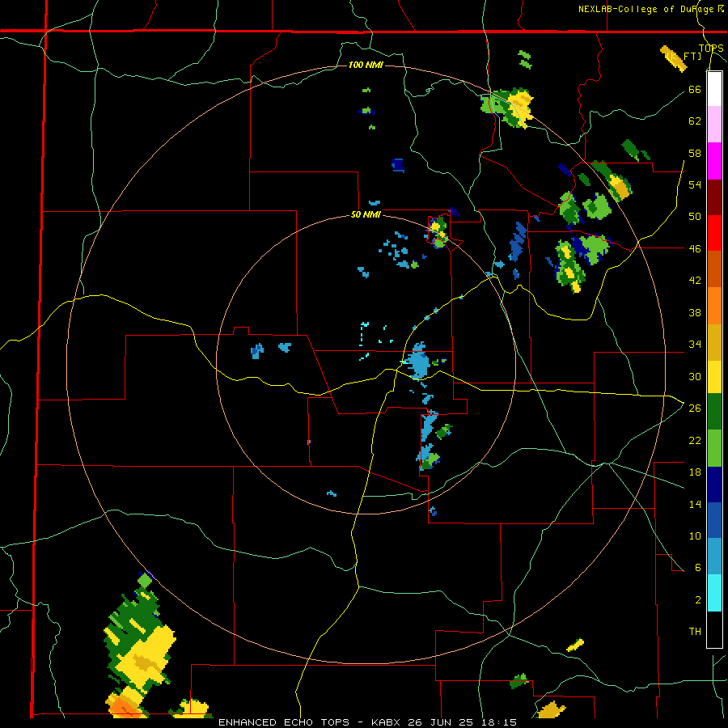Click the 54 legend label
This screenshot has width=728, height=728.
pyautogui.click(x=695, y=184)
